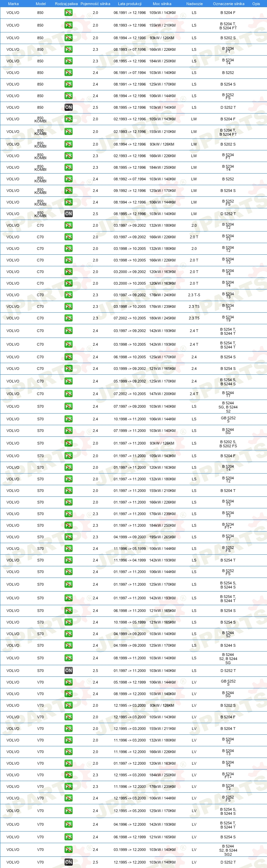The height and width of the screenshot is (868, 267).
Task: Click the PB icon for S70 B 5204 F
Action: point(69,456)
